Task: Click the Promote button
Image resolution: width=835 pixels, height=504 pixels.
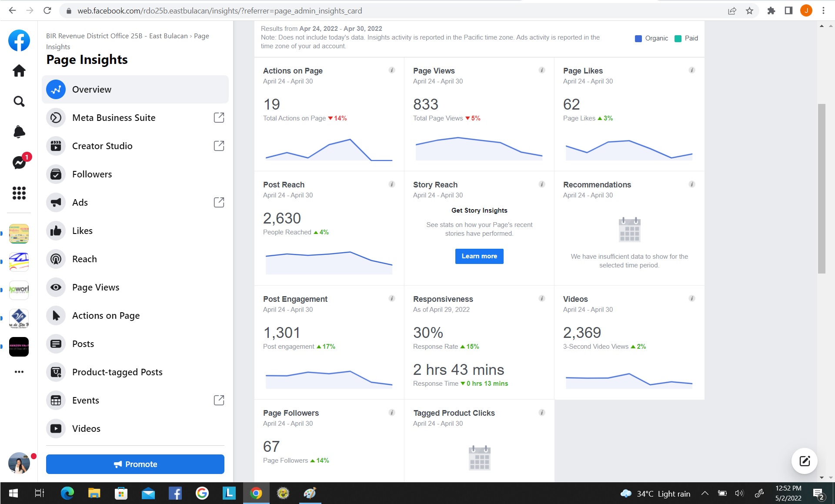Action: point(135,464)
